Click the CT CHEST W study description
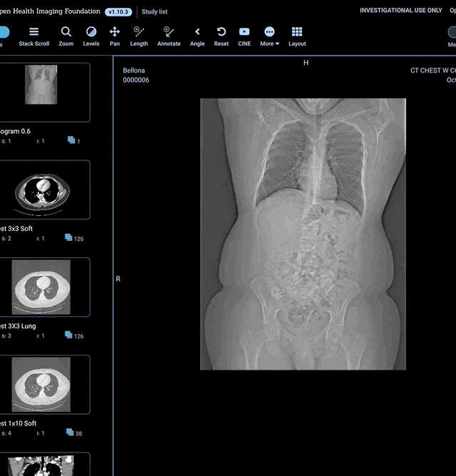Image resolution: width=456 pixels, height=476 pixels. (433, 71)
